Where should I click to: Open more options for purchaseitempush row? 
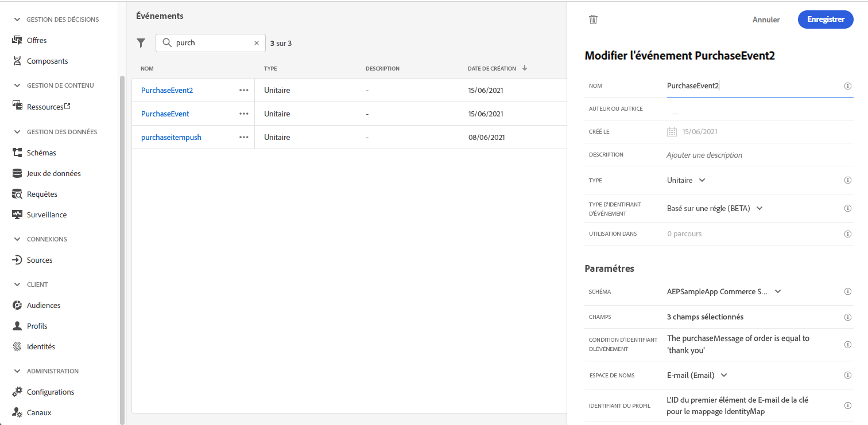[x=244, y=137]
